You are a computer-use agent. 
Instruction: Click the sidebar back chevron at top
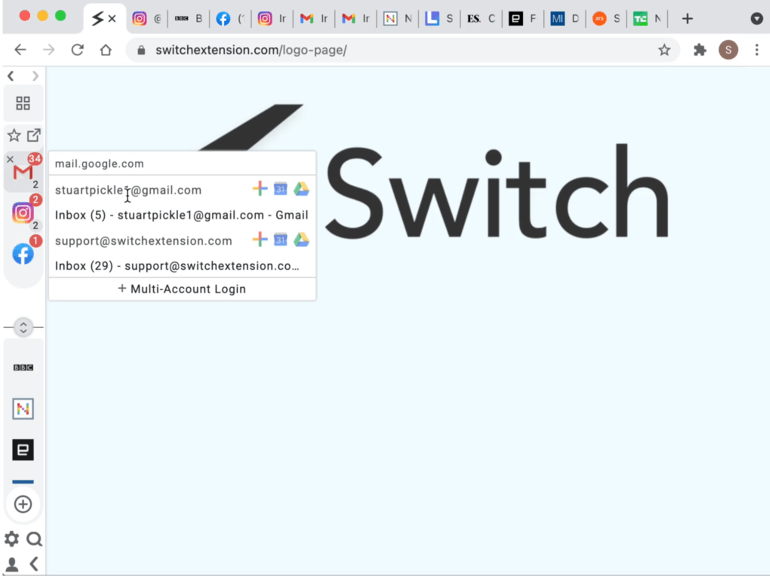pos(11,76)
